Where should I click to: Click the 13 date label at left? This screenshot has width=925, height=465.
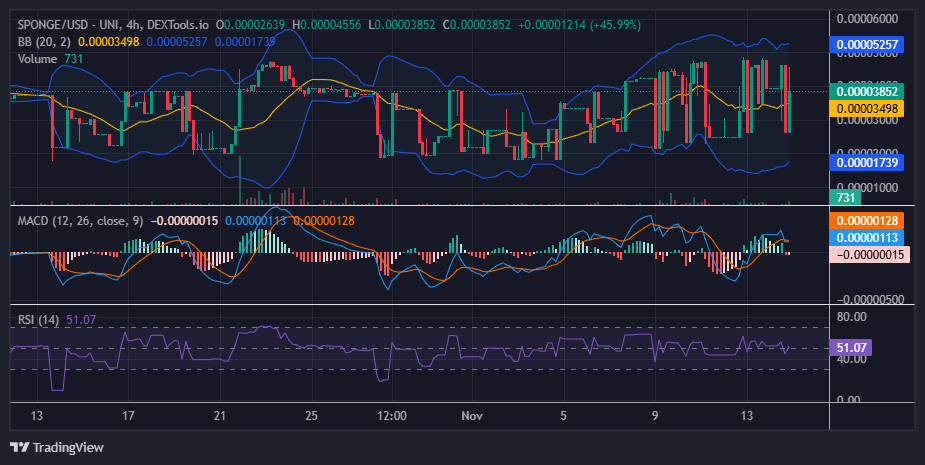pos(37,416)
